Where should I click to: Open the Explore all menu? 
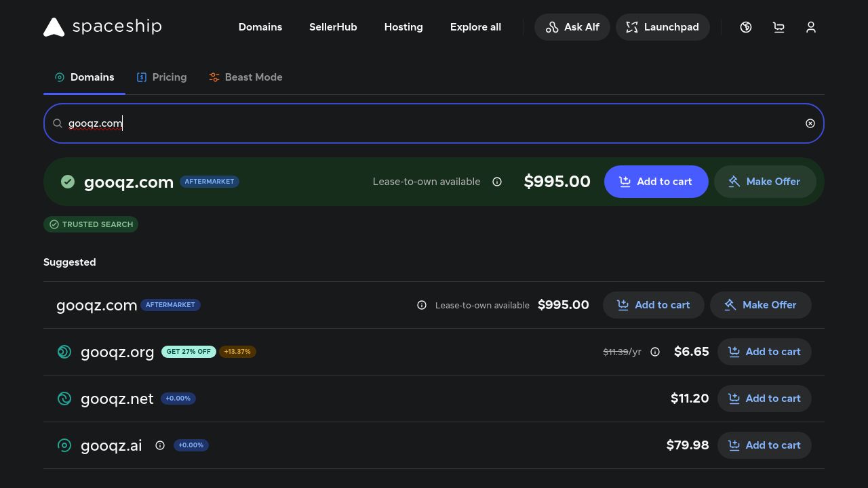(475, 27)
